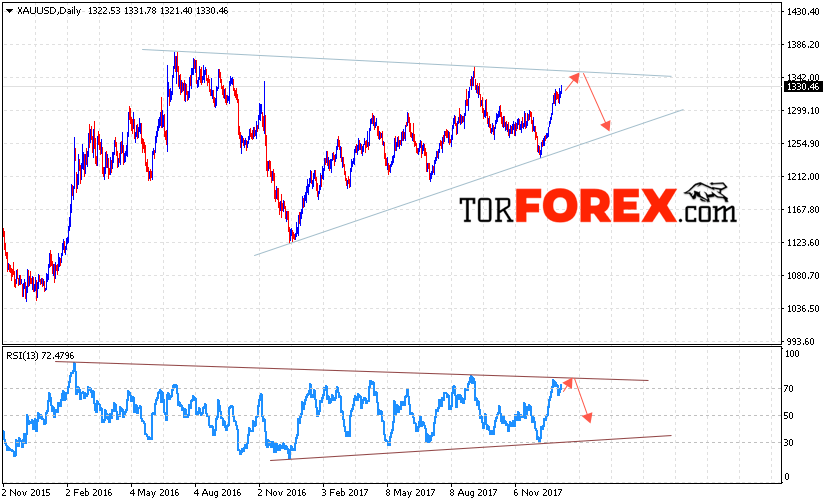This screenshot has height=504, width=824.
Task: Click the RSI 70 level on scale
Action: coord(788,389)
